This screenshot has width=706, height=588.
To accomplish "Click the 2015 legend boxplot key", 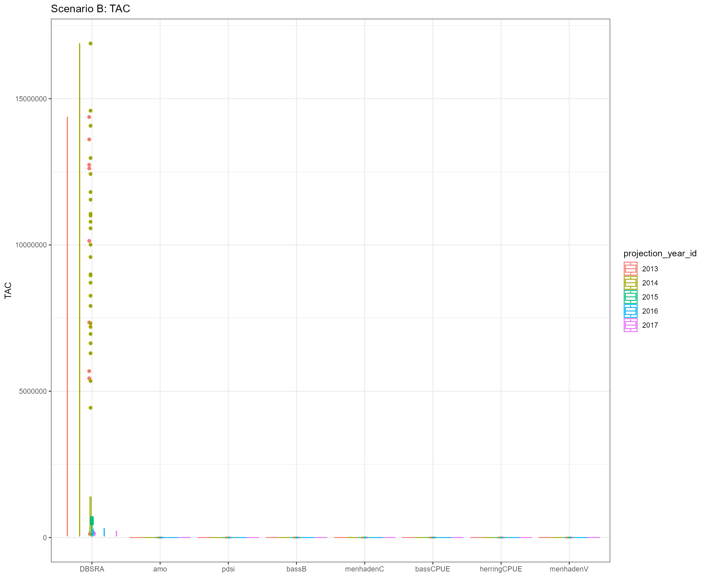I will (x=630, y=297).
